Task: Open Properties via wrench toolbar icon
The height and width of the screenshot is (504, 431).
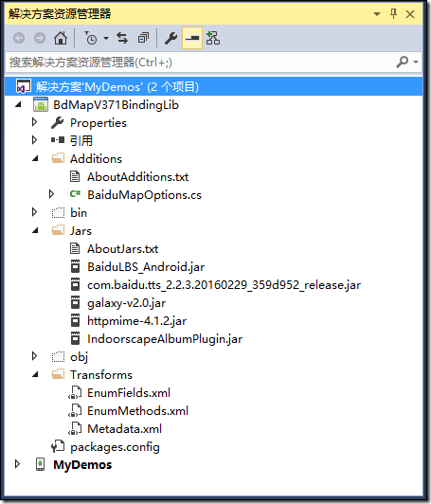Action: tap(171, 38)
